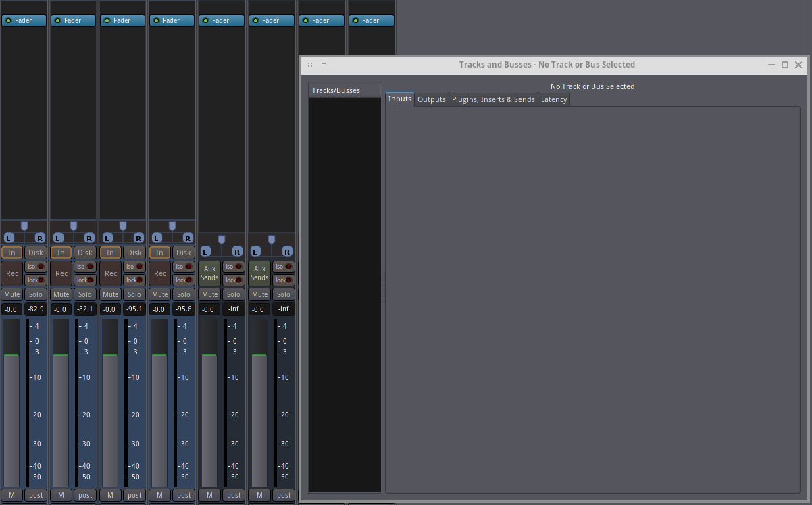Click the R pan indicator on the fourth strip

pyautogui.click(x=188, y=238)
